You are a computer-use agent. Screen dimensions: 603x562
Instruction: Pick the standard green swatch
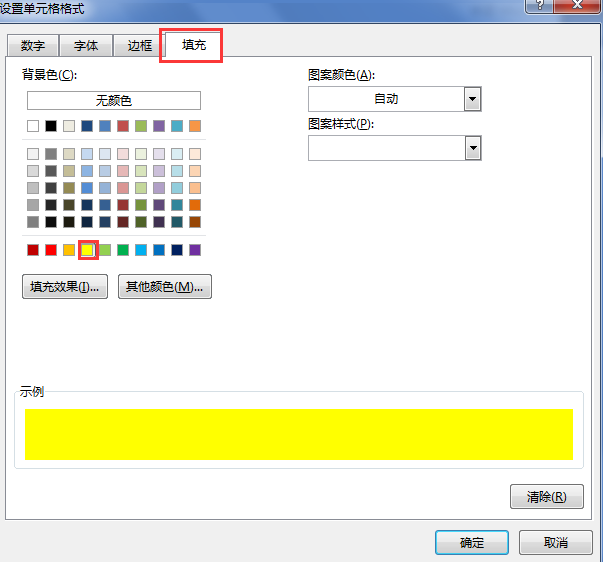coord(123,250)
